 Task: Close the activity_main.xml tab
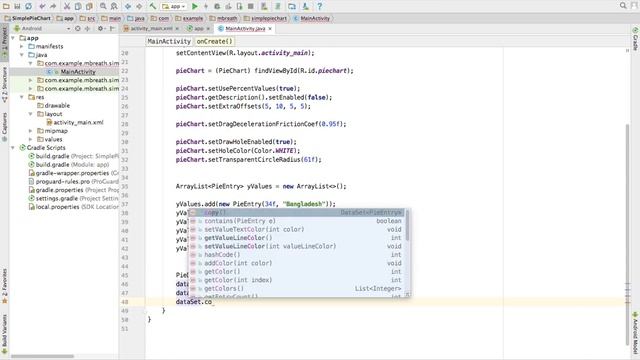(177, 29)
